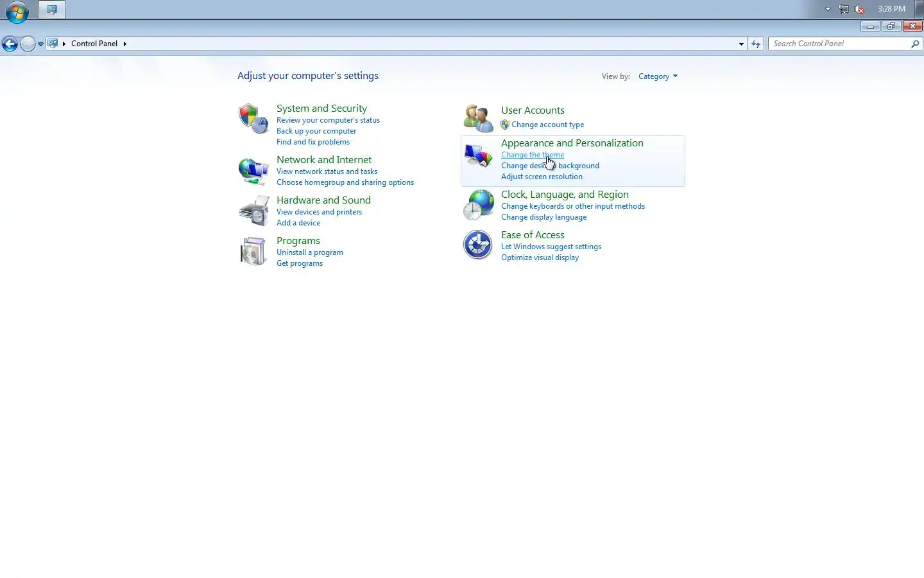
Task: Click the network tray icon
Action: pos(844,9)
